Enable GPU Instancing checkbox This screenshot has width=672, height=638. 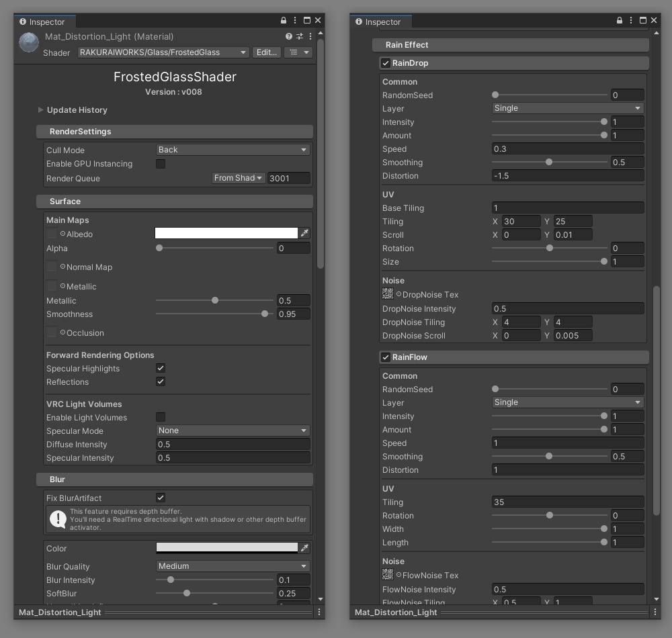coord(161,164)
